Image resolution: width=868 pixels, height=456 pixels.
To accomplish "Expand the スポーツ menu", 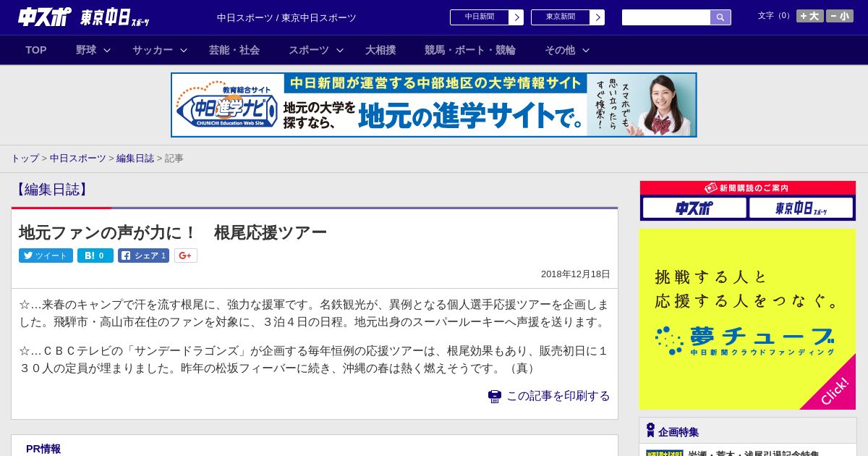I will [315, 50].
